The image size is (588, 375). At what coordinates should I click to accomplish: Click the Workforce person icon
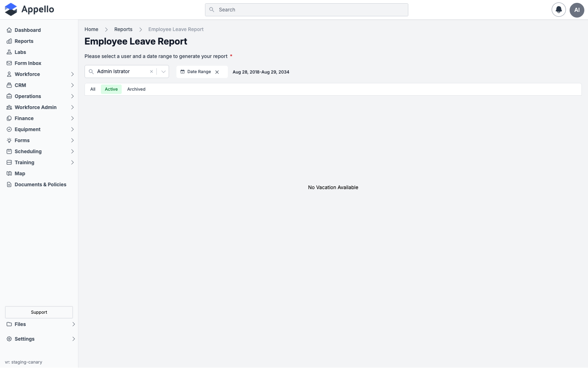[9, 74]
